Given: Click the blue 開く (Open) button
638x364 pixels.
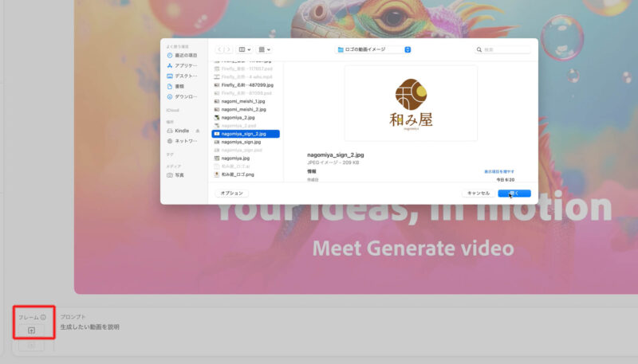Looking at the screenshot, I should tap(514, 194).
